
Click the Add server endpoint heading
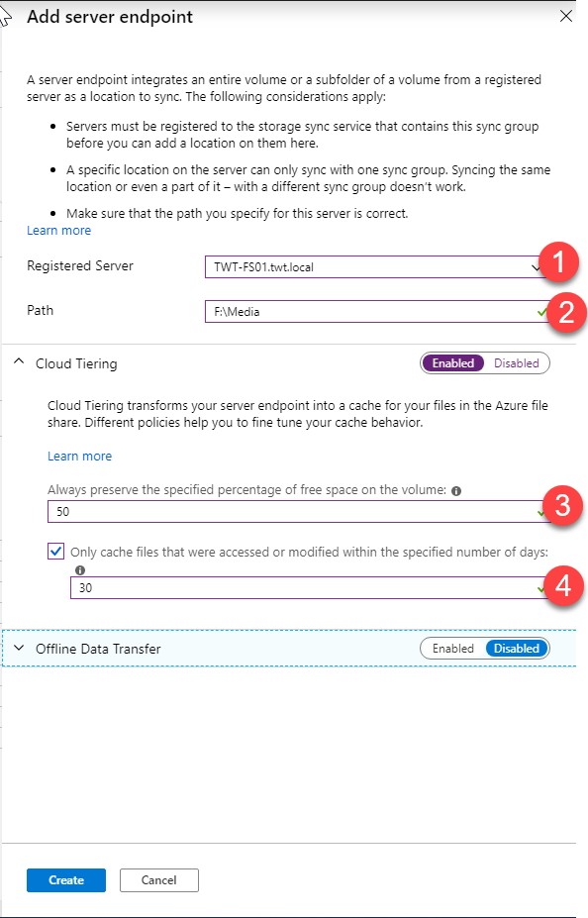coord(110,17)
